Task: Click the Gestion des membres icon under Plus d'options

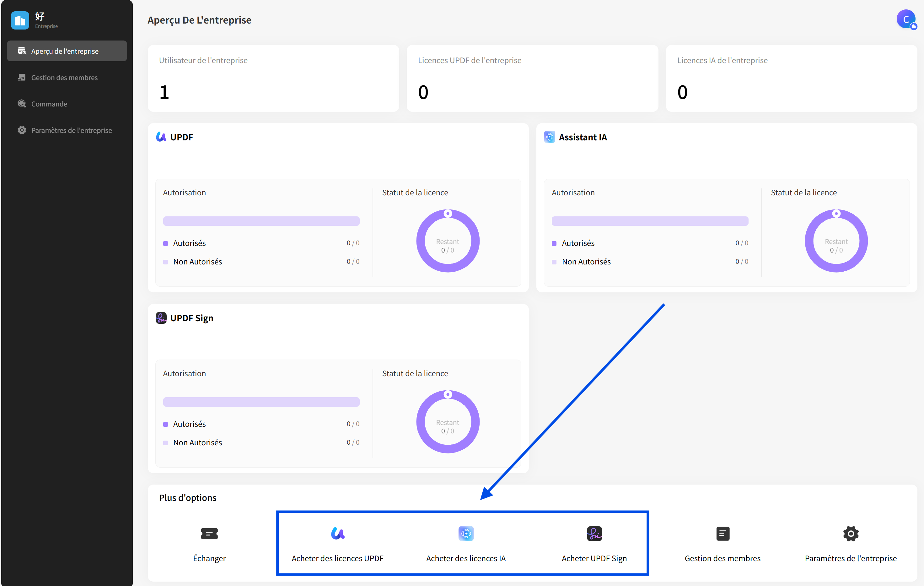Action: pos(723,533)
